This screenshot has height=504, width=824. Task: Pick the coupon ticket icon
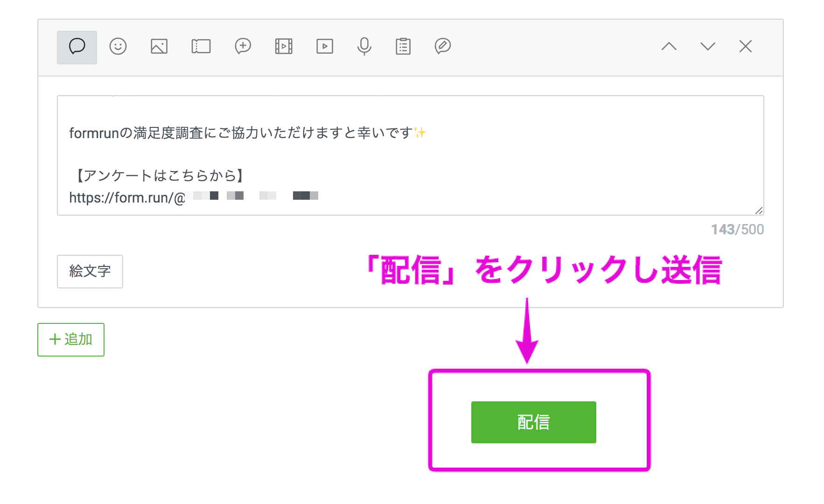(201, 47)
